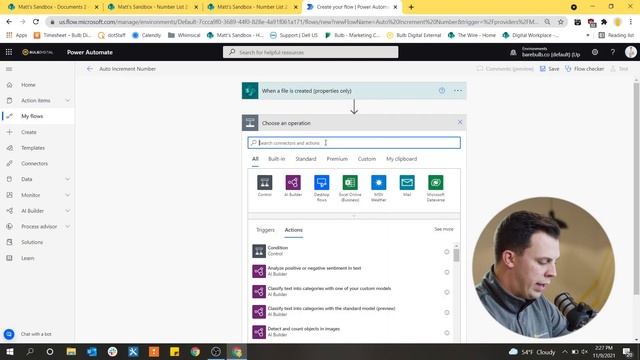Open the weather widget in taskbar

tap(532, 352)
